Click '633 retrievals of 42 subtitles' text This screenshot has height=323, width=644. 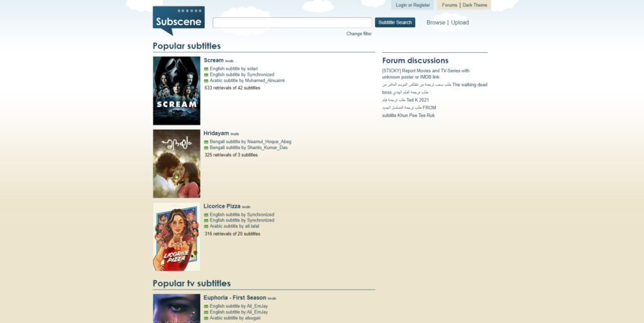coord(233,88)
